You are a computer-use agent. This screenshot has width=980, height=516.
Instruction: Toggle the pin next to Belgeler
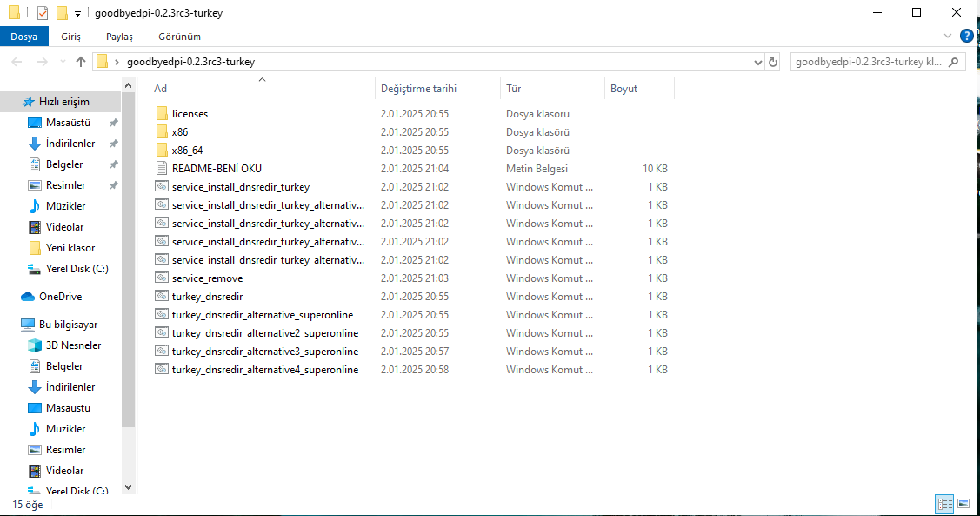(114, 164)
